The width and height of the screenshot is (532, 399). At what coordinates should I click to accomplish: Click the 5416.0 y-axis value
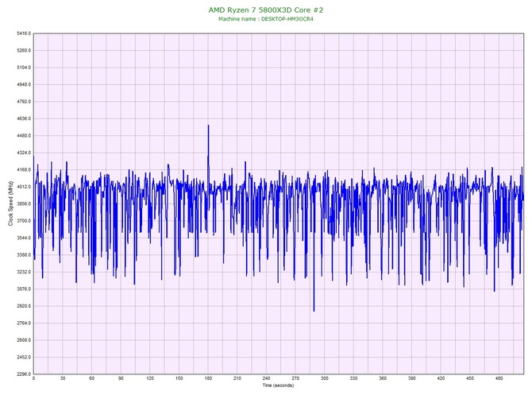24,33
